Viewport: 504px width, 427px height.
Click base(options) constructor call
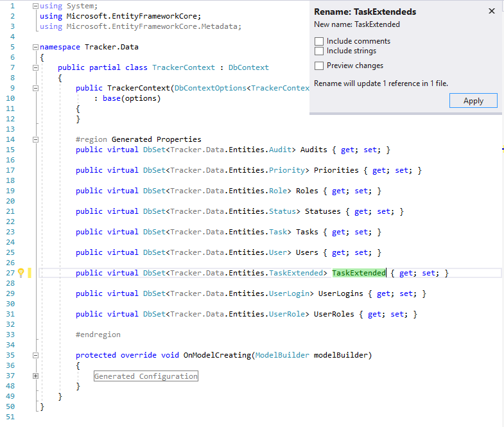click(132, 98)
